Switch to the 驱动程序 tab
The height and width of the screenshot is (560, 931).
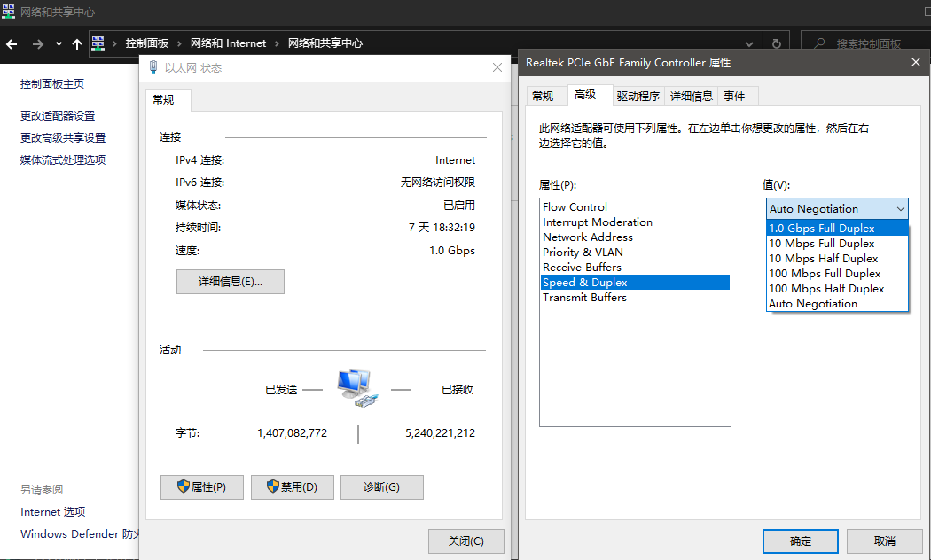pos(638,96)
